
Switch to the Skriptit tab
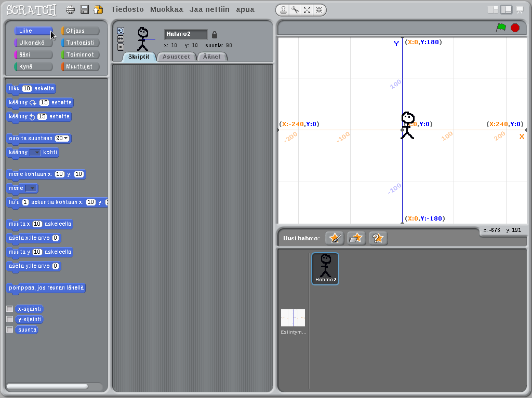pos(139,57)
